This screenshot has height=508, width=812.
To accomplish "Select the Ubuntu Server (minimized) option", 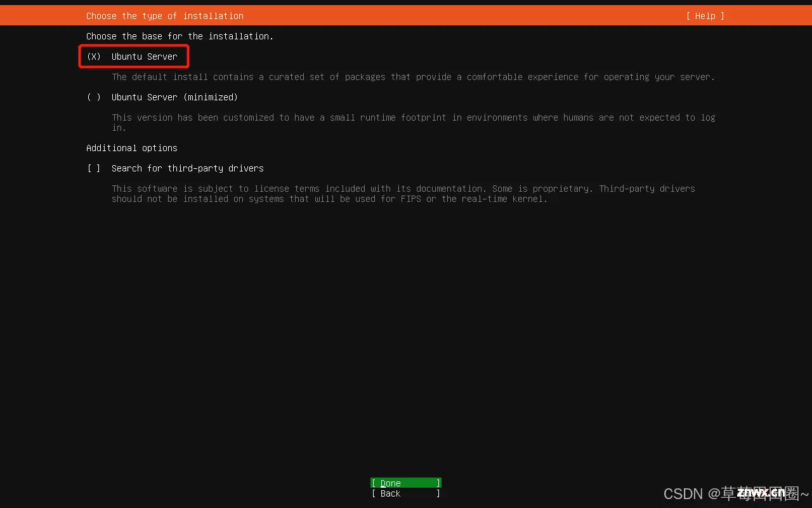I will [162, 97].
